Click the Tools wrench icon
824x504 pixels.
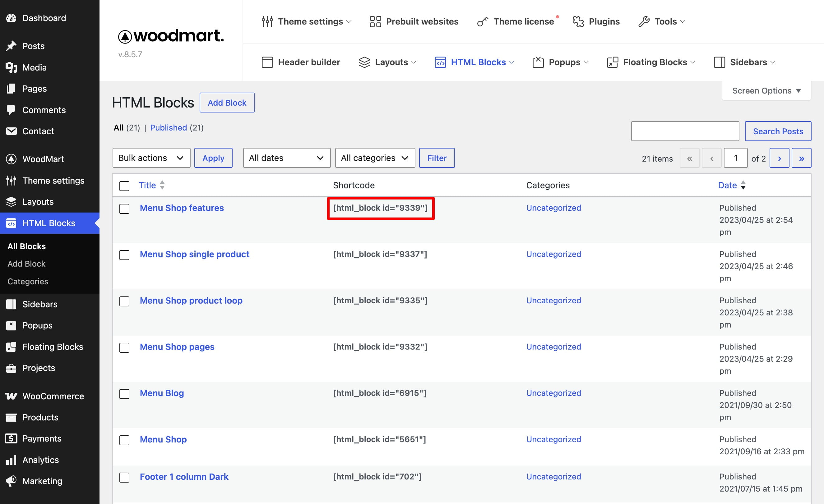(644, 21)
